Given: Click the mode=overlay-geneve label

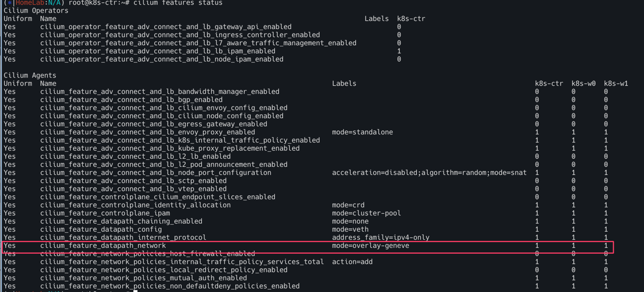Looking at the screenshot, I should pyautogui.click(x=370, y=246).
